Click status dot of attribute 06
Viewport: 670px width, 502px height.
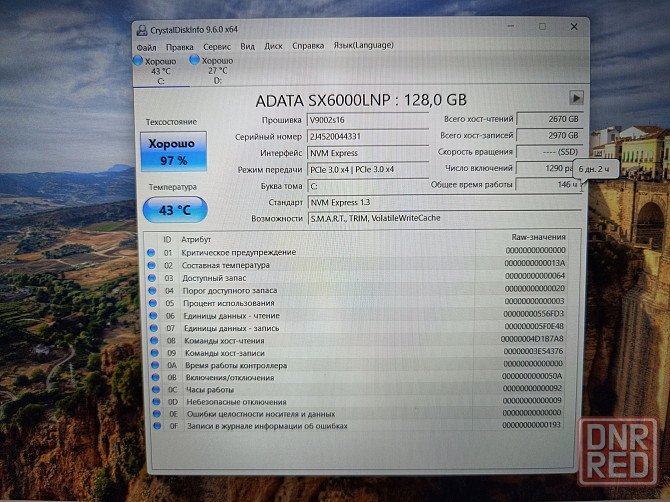coord(153,316)
